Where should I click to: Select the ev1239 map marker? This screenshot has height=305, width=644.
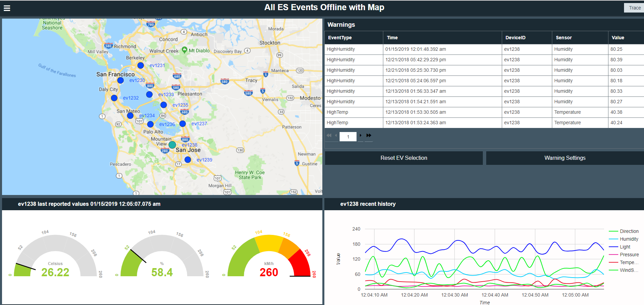pos(188,160)
